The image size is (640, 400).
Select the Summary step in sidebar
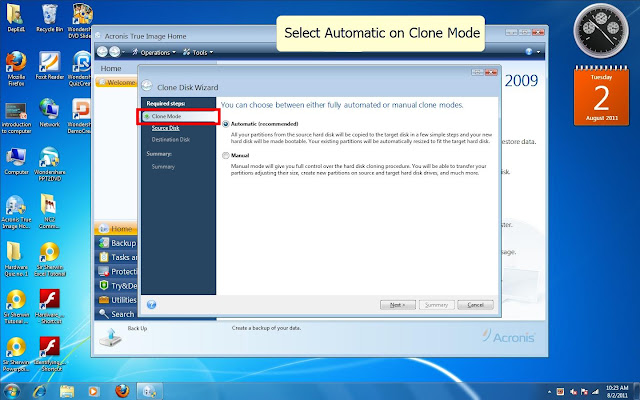pyautogui.click(x=163, y=167)
